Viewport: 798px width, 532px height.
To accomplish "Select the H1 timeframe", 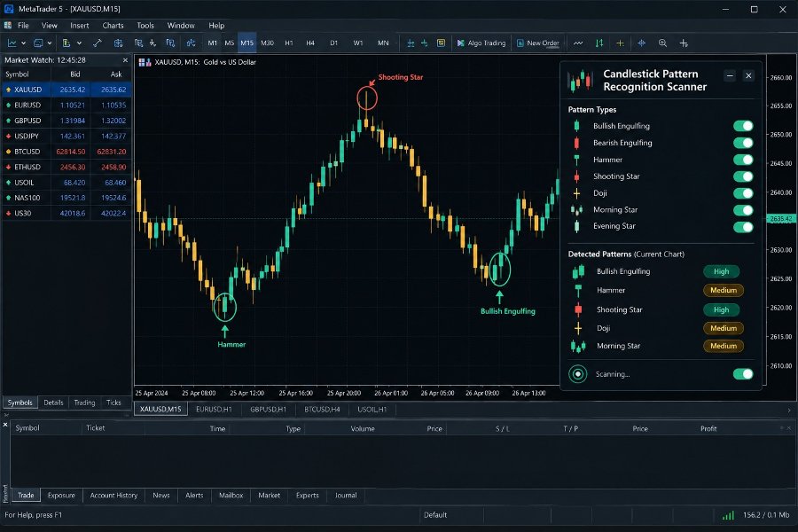I will pyautogui.click(x=288, y=43).
